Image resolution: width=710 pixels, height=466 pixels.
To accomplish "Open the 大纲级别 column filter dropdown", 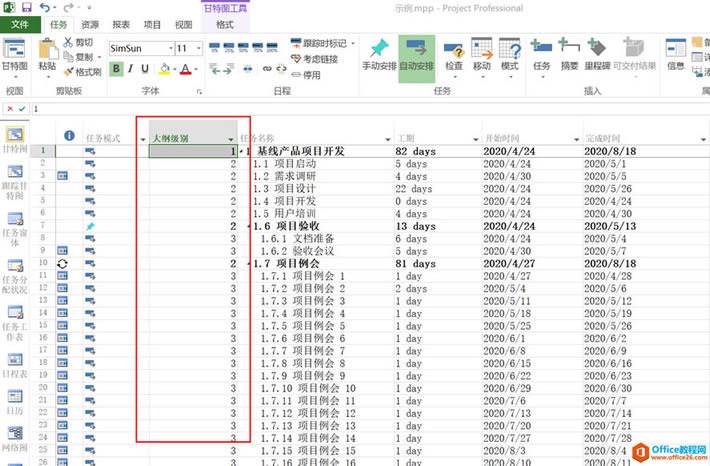I will [232, 138].
